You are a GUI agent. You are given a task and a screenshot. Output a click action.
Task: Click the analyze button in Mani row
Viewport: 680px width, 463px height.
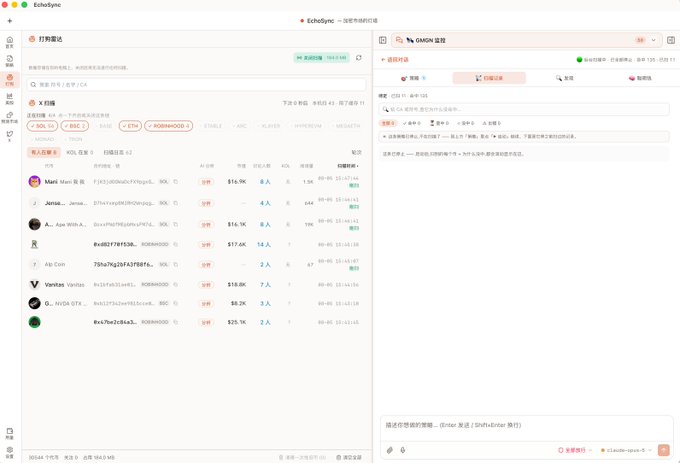pos(206,182)
